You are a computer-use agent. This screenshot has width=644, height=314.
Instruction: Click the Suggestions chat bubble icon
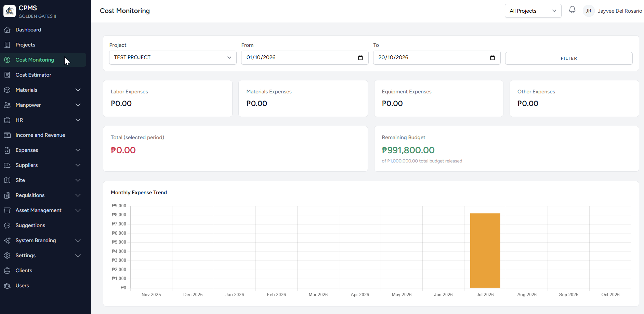(7, 225)
